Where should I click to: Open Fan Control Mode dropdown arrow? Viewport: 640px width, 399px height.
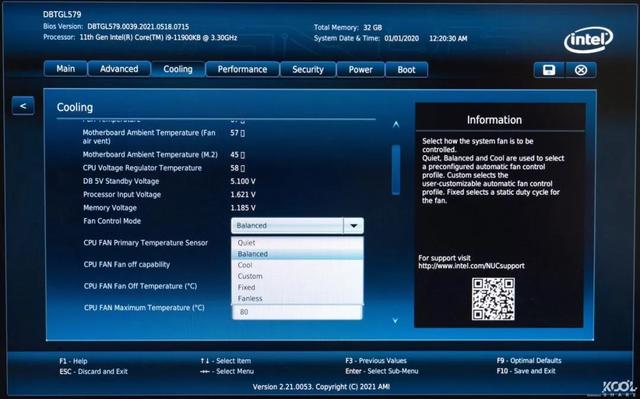pos(353,226)
